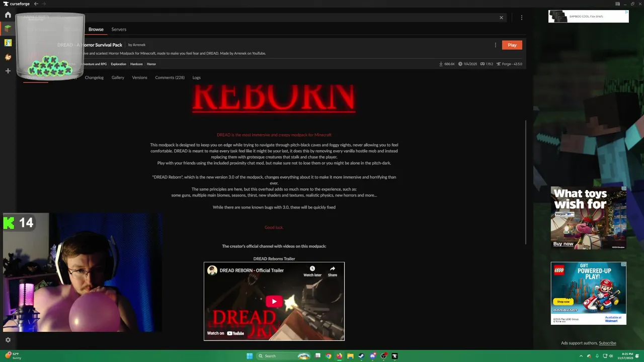
Task: Open the BAMBOO COOL banner ad
Action: [x=588, y=16]
